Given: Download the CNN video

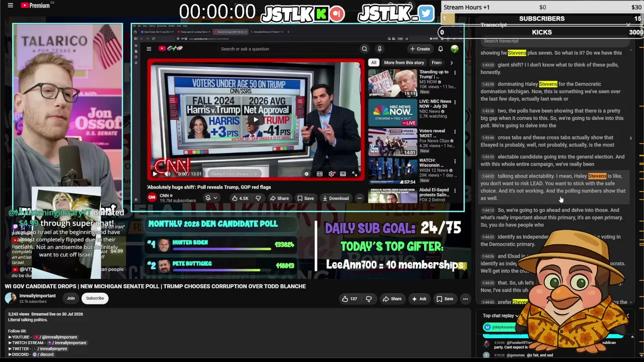Looking at the screenshot, I should pyautogui.click(x=336, y=198).
